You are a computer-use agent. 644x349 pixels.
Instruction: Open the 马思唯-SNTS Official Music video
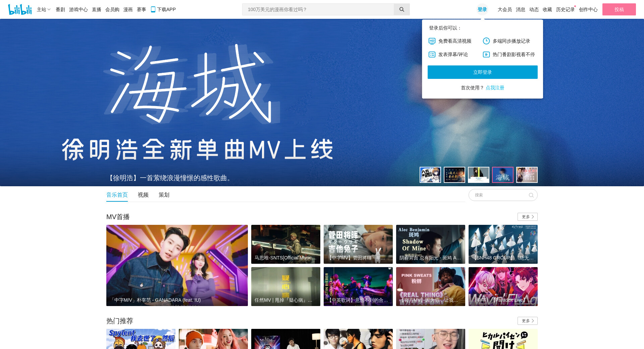(x=286, y=244)
